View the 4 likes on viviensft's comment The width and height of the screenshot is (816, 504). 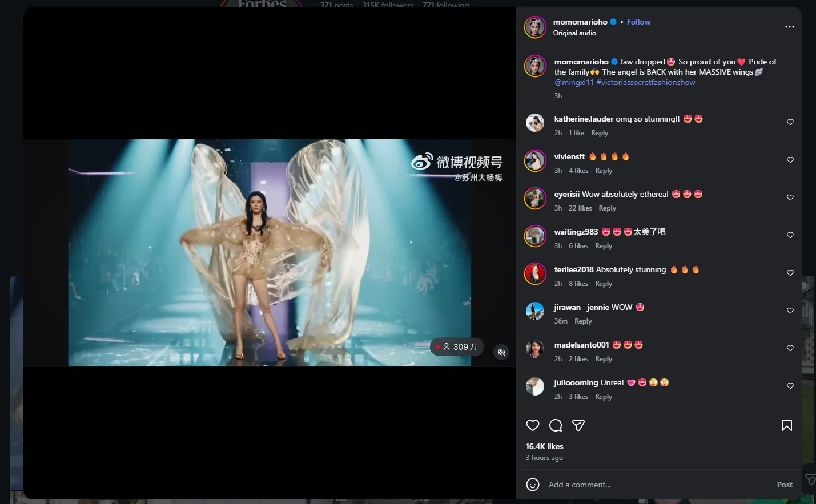click(x=578, y=171)
